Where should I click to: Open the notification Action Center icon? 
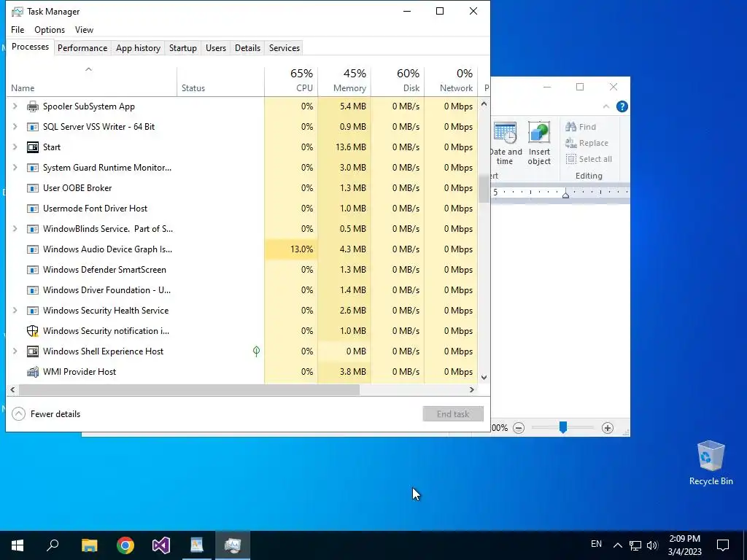[x=723, y=545]
